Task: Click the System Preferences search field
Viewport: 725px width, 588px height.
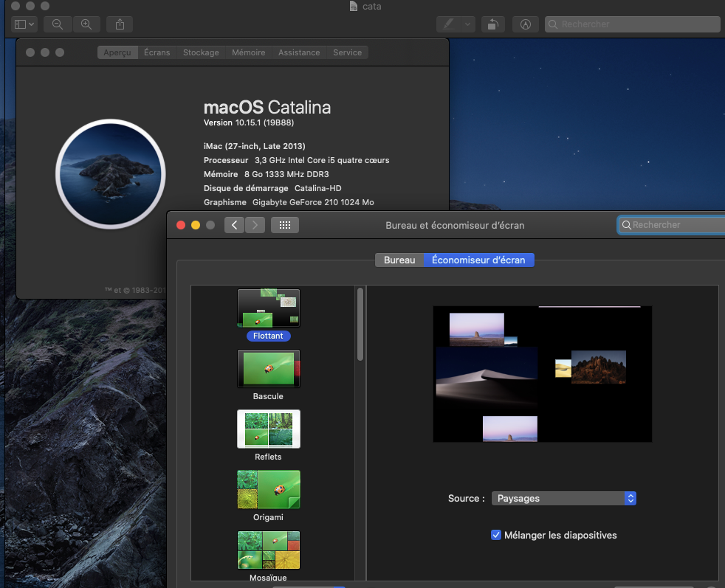Action: point(671,225)
